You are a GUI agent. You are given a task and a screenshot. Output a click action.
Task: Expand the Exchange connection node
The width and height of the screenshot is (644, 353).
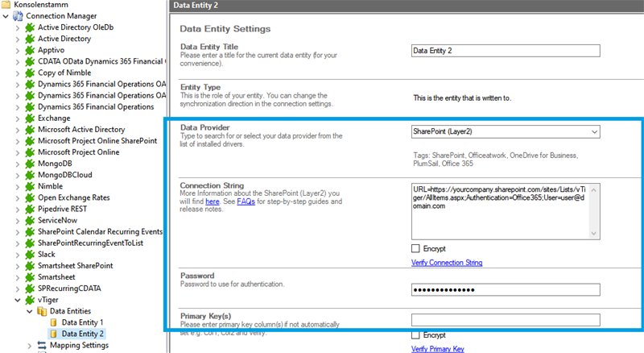[x=18, y=118]
